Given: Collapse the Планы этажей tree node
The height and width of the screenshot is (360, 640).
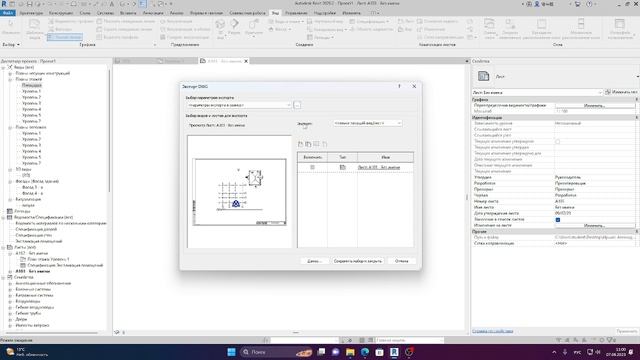Looking at the screenshot, I should (10, 79).
